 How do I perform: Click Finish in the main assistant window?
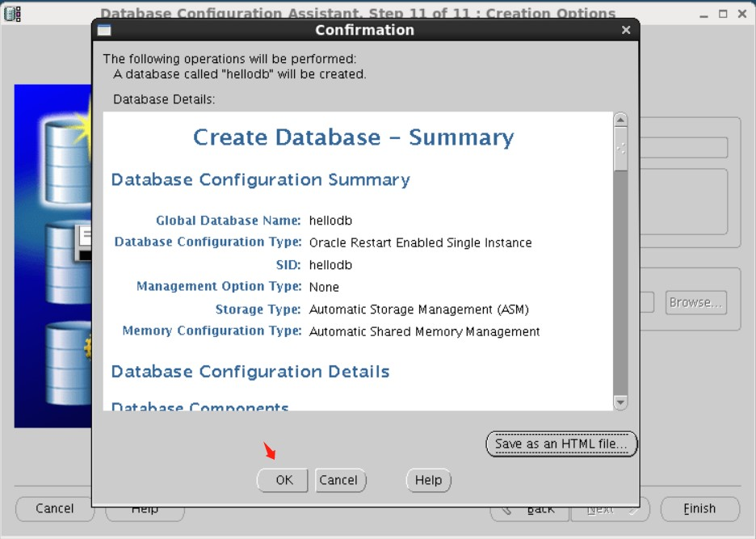click(699, 508)
